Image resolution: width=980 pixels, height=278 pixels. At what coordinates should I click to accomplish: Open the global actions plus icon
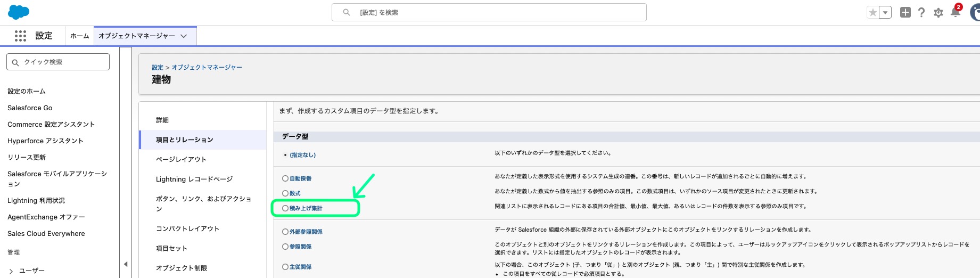905,12
